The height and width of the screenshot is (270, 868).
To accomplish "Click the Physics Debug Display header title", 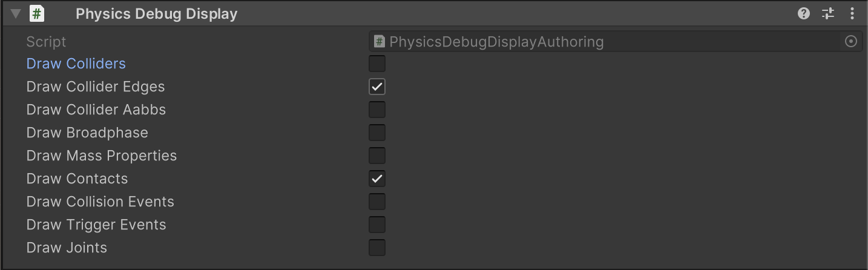I will [156, 13].
